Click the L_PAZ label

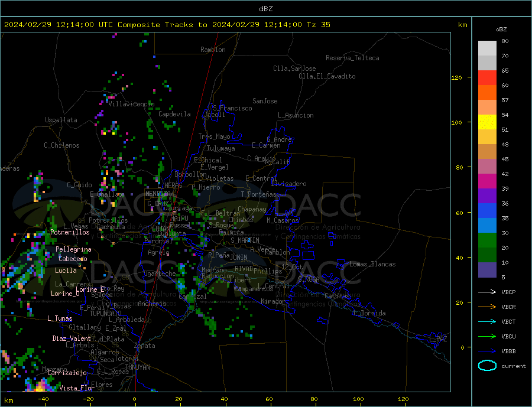438,339
